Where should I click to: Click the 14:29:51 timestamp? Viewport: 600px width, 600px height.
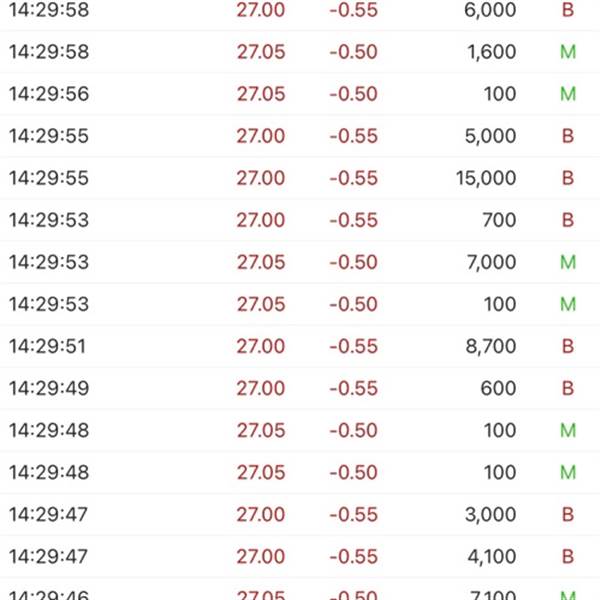[x=48, y=346]
